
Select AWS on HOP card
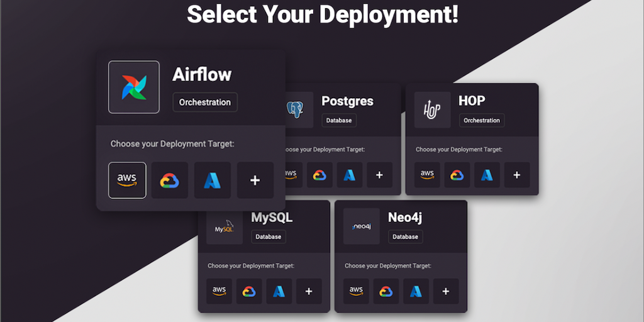427,175
